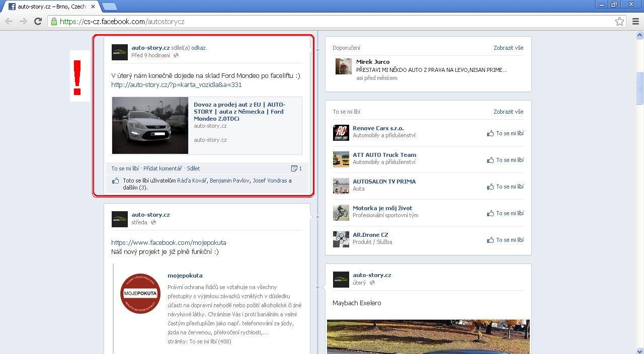
Task: Select the auto-story.cz browser tab
Action: 51,7
